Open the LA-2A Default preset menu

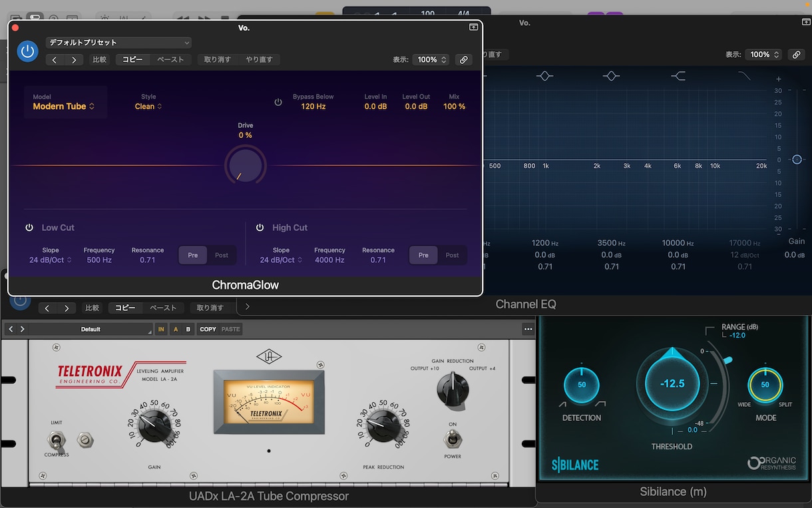tap(91, 329)
